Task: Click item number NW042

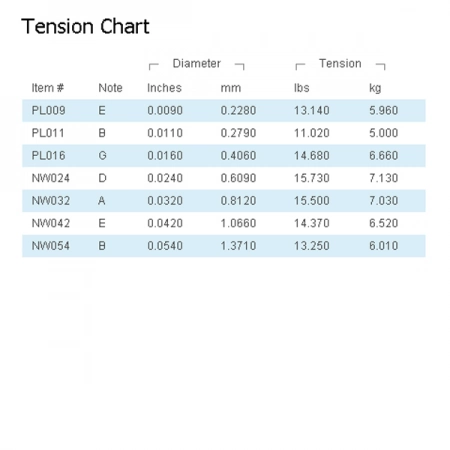Action: point(51,223)
